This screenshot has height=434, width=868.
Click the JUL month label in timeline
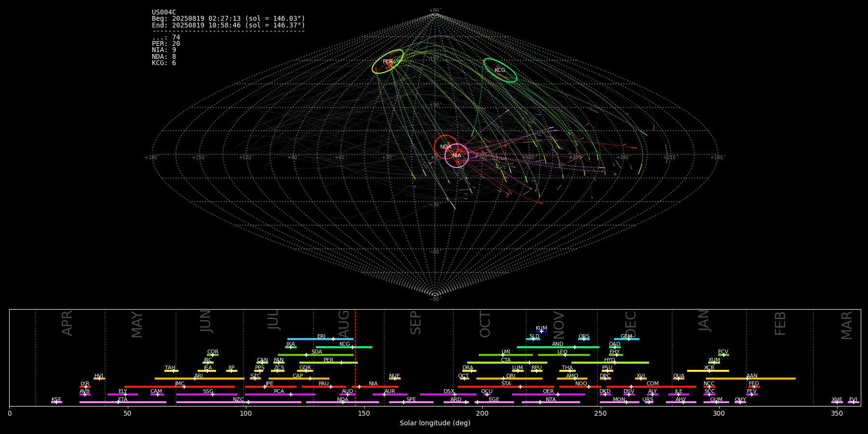pyautogui.click(x=273, y=320)
